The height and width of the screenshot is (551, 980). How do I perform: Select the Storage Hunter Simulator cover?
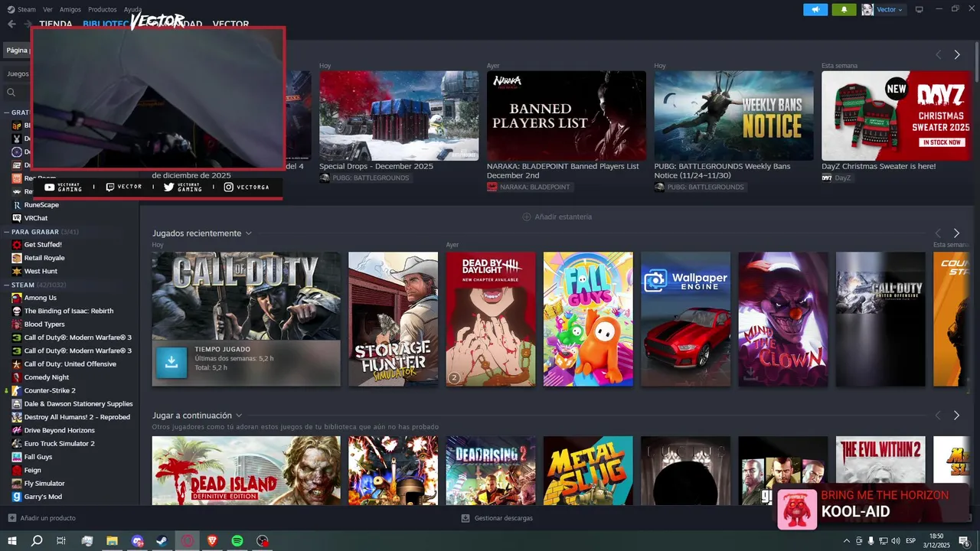tap(393, 319)
